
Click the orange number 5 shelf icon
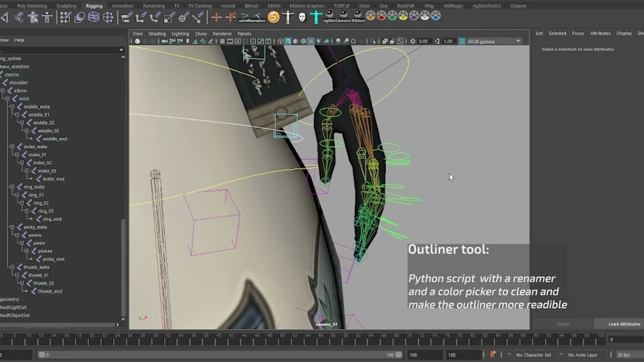tap(274, 17)
